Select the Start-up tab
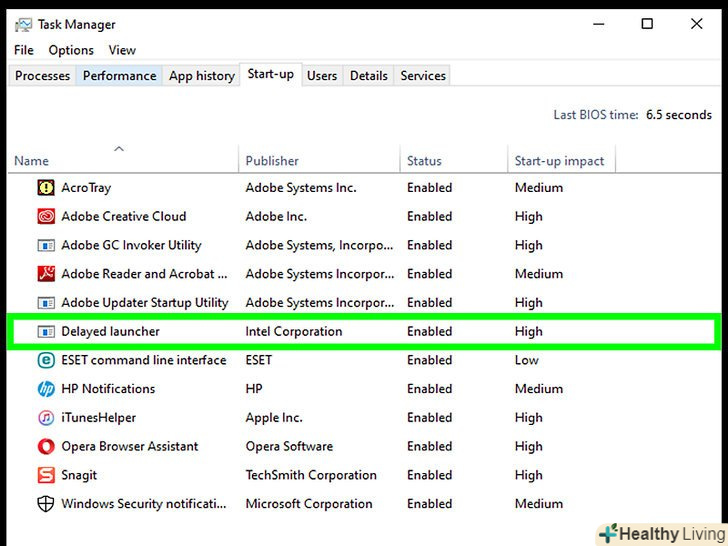The height and width of the screenshot is (546, 728). pyautogui.click(x=271, y=74)
